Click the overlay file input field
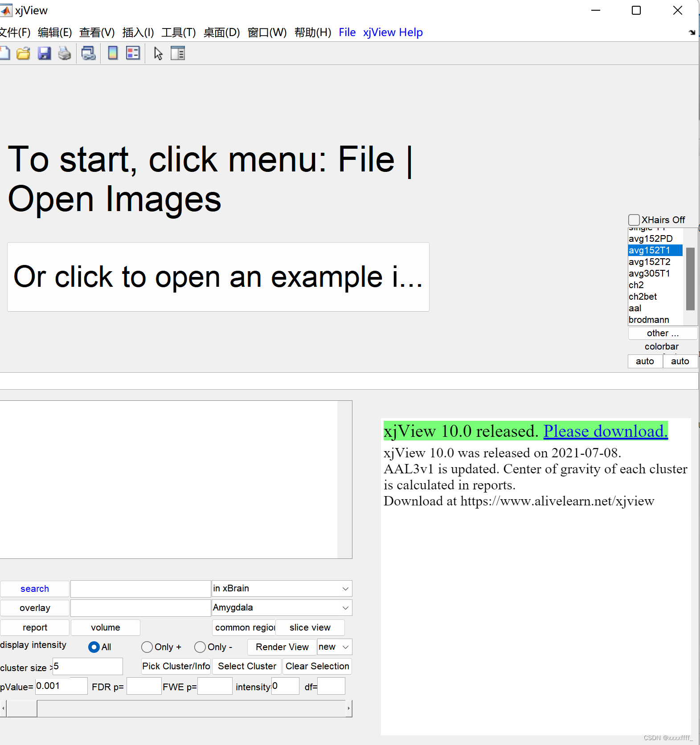Image resolution: width=700 pixels, height=745 pixels. click(141, 608)
